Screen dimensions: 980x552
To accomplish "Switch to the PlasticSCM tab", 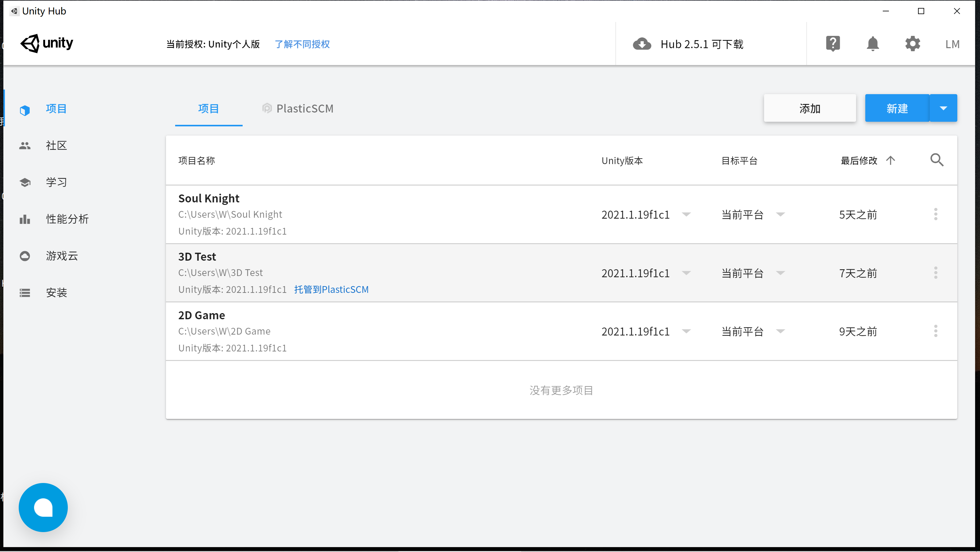I will pos(298,109).
